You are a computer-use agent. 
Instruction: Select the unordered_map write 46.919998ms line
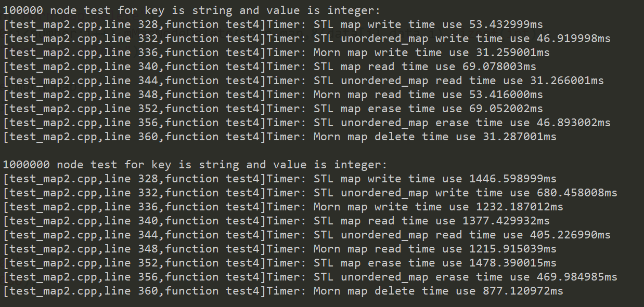307,38
